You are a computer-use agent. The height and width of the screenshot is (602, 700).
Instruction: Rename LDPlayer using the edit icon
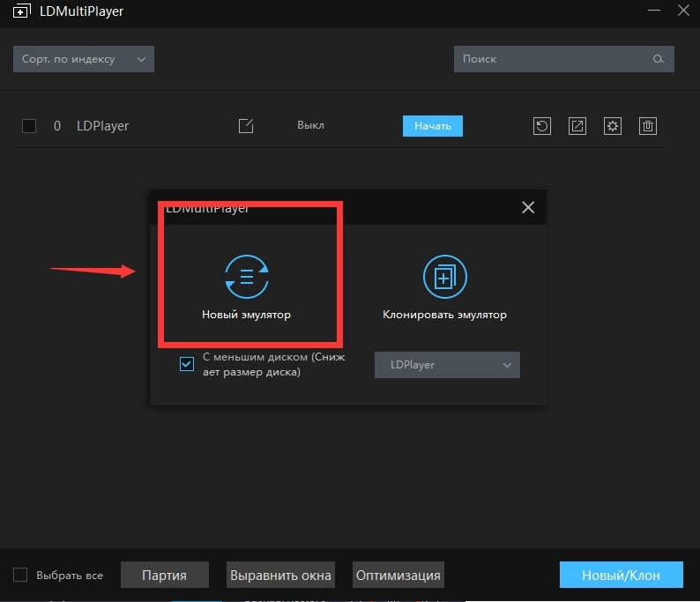(246, 126)
